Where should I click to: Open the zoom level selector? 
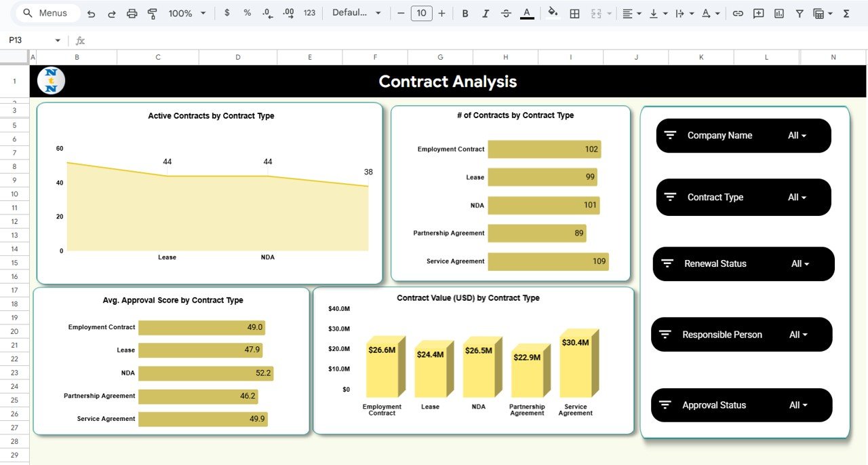pyautogui.click(x=186, y=13)
